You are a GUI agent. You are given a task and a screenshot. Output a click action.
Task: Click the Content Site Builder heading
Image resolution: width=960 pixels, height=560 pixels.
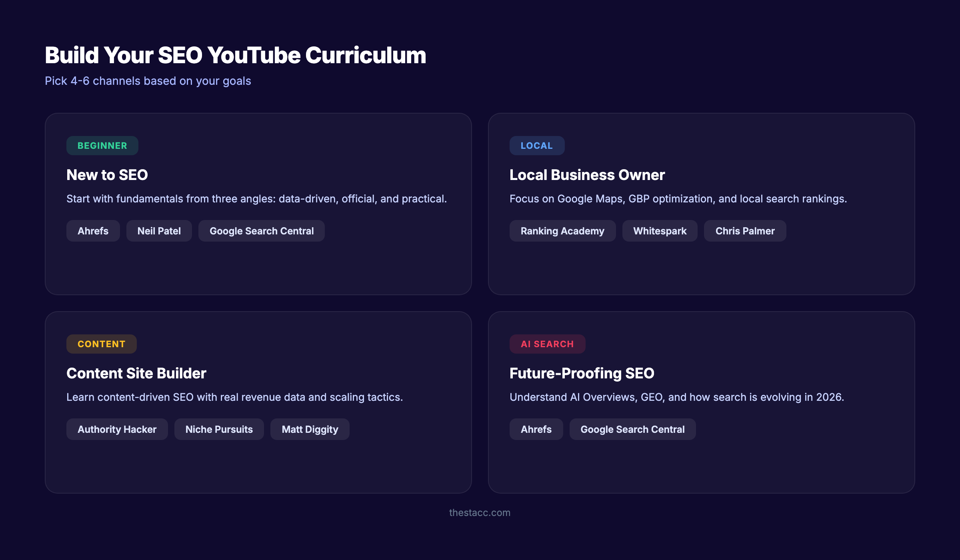coord(136,373)
